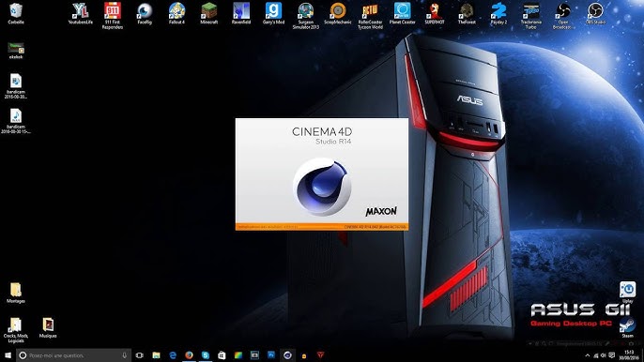The image size is (644, 362).
Task: Select the Steam desktop shortcut
Action: tap(627, 327)
